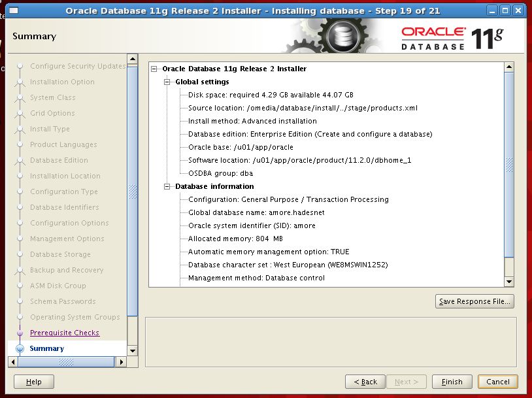
Task: Click the summary tree scroll-down arrow
Action: pos(510,281)
